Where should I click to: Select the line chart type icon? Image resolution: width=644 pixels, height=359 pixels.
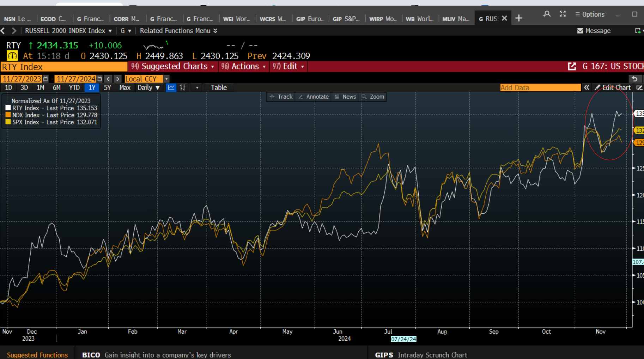171,87
